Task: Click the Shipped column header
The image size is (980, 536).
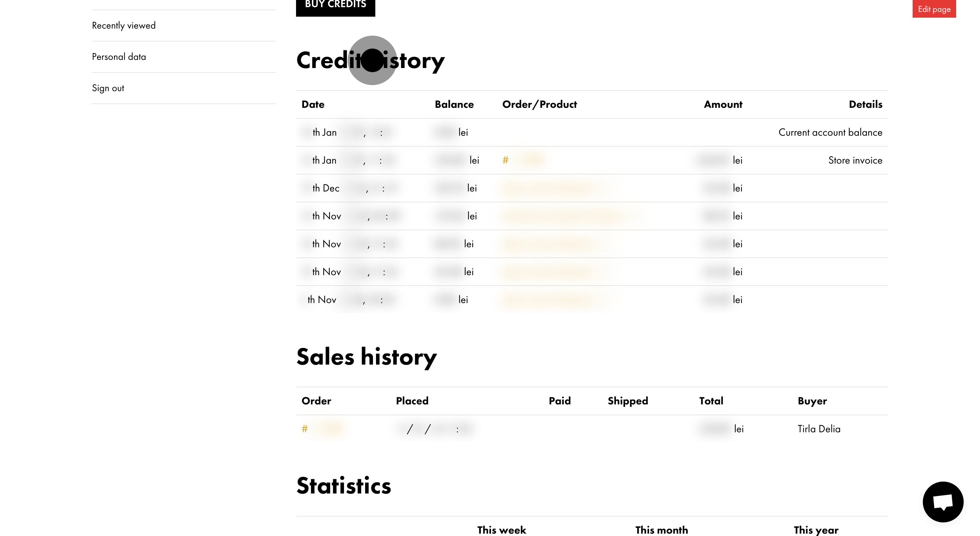Action: [x=628, y=401]
